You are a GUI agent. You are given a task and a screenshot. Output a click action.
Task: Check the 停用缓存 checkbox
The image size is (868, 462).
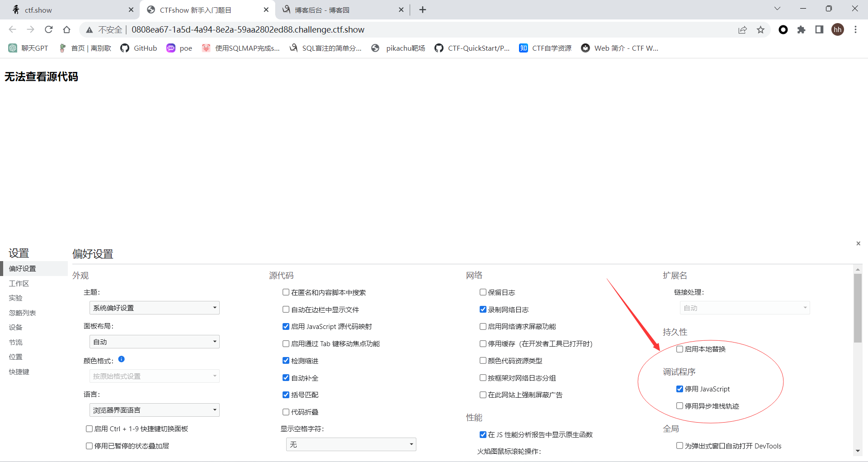point(483,343)
